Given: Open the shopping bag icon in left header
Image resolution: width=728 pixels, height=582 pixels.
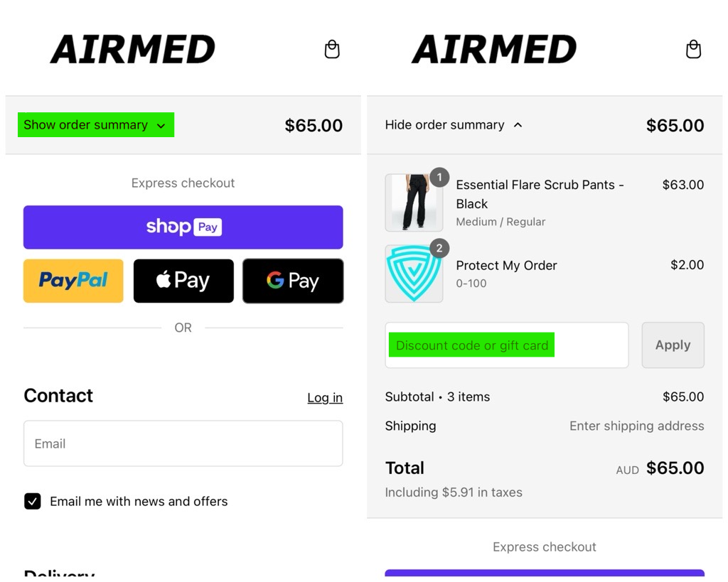Looking at the screenshot, I should tap(332, 49).
